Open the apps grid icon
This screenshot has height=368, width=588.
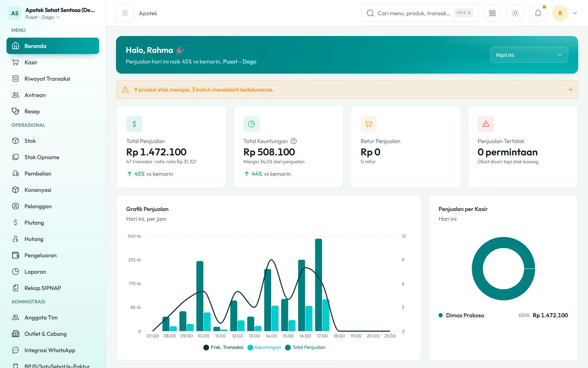coord(492,13)
